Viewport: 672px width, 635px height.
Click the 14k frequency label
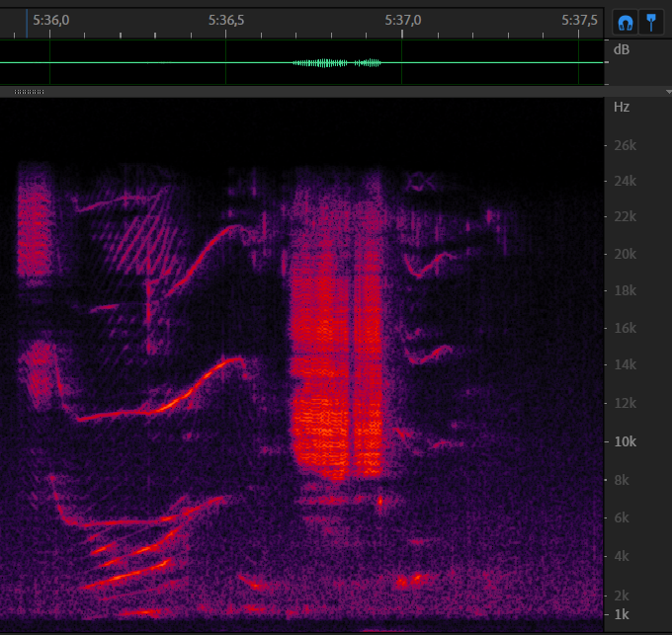(x=625, y=364)
